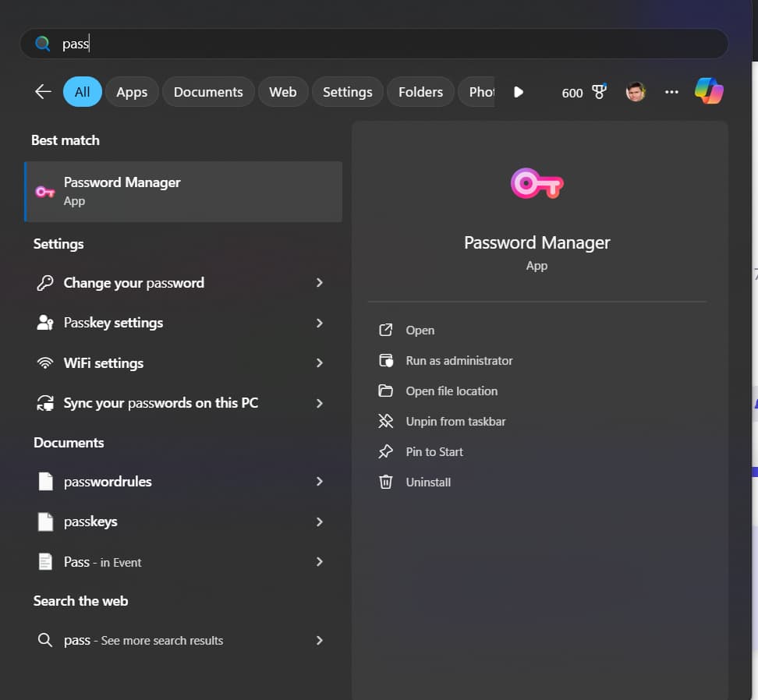Expand Sync your passwords chevron
The image size is (758, 700).
coord(320,403)
